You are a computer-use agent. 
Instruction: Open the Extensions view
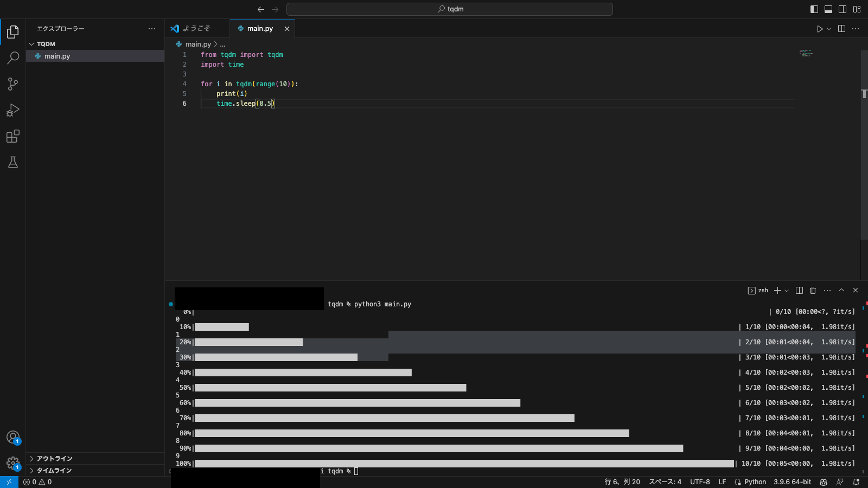click(x=13, y=136)
